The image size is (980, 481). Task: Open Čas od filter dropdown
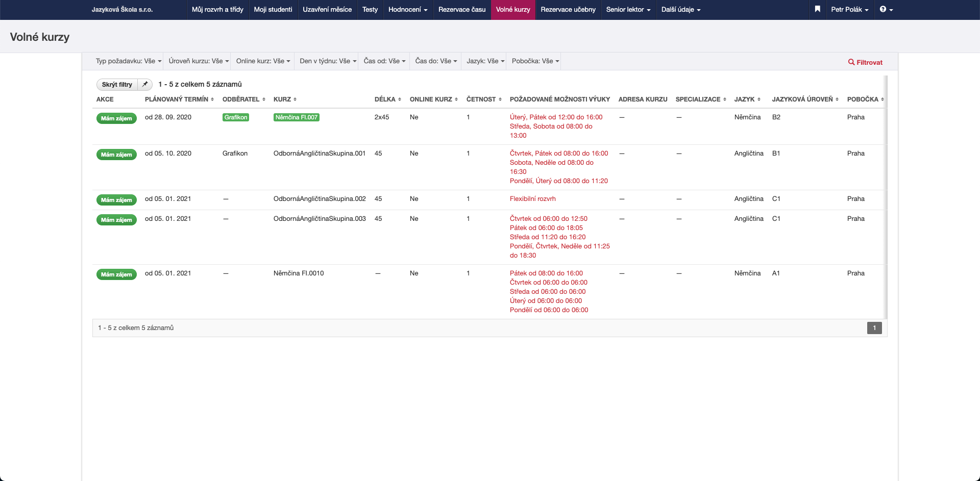(x=384, y=61)
